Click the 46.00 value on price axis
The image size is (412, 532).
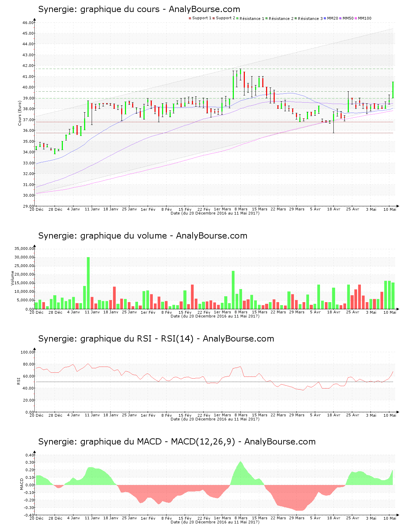pos(28,23)
